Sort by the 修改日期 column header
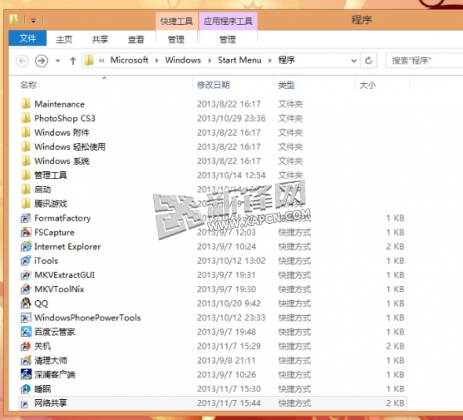 (x=213, y=85)
